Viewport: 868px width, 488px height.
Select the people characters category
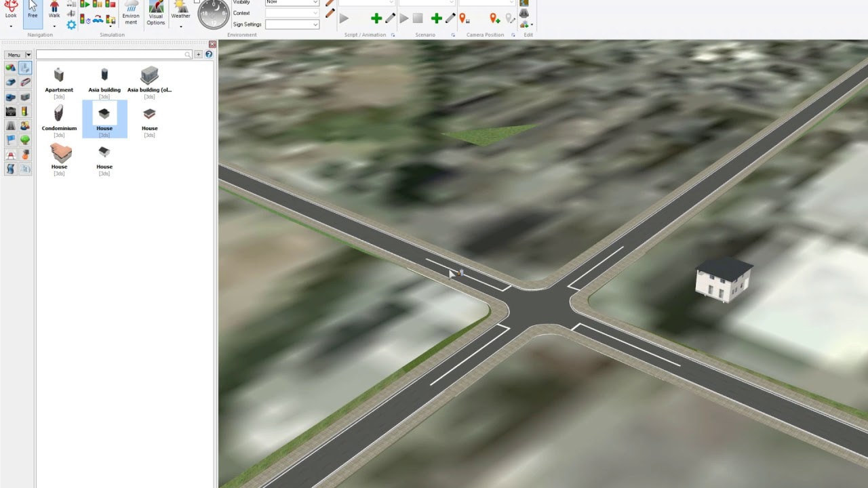click(25, 125)
